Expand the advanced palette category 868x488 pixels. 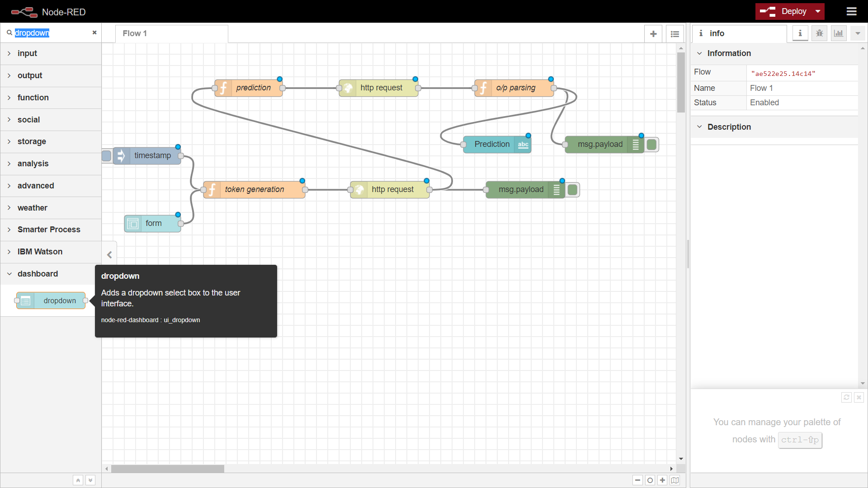click(x=51, y=186)
